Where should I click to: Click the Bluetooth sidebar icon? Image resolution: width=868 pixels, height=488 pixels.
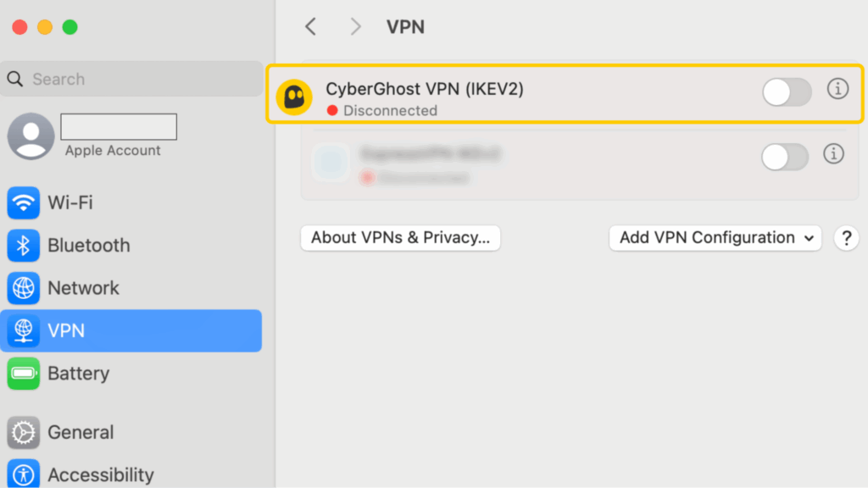point(24,246)
